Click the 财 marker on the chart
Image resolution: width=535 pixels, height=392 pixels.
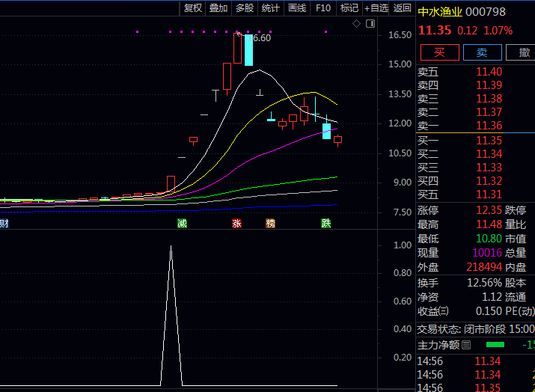4,224
